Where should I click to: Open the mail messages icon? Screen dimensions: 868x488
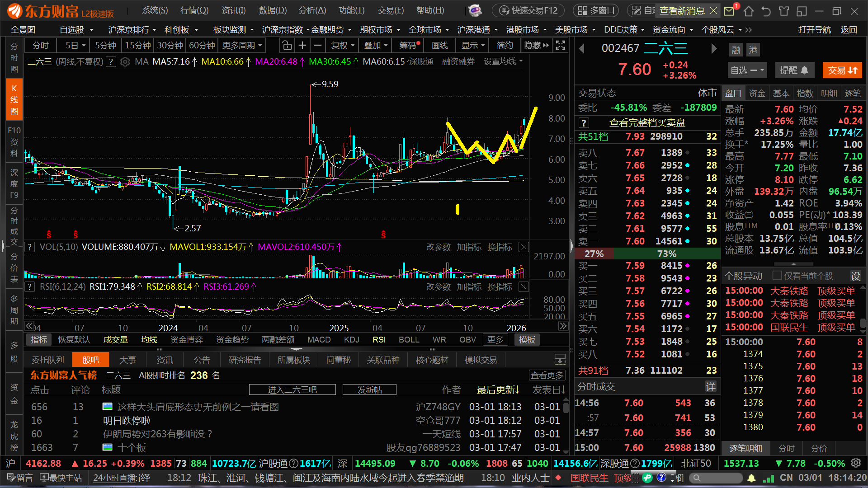[729, 11]
